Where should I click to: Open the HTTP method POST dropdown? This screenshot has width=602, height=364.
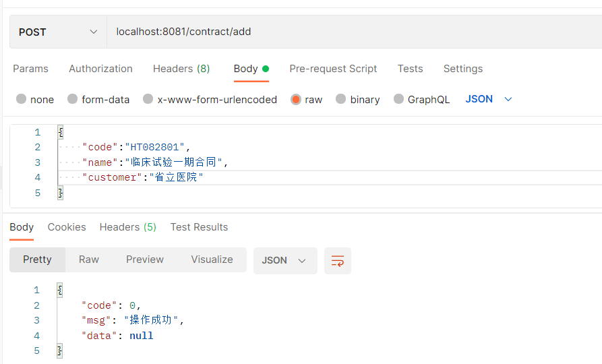pyautogui.click(x=58, y=32)
